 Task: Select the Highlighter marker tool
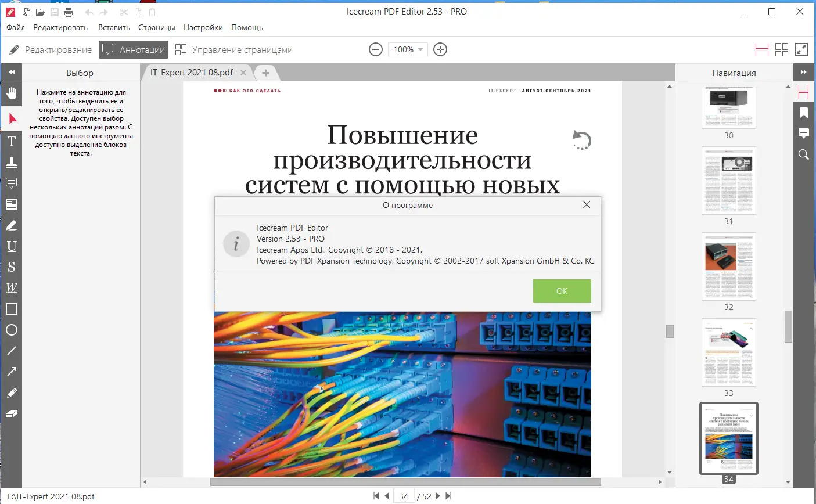[12, 225]
